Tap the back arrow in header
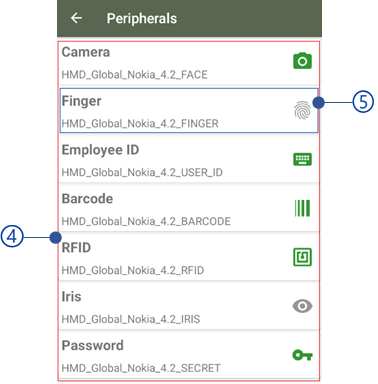 [76, 18]
